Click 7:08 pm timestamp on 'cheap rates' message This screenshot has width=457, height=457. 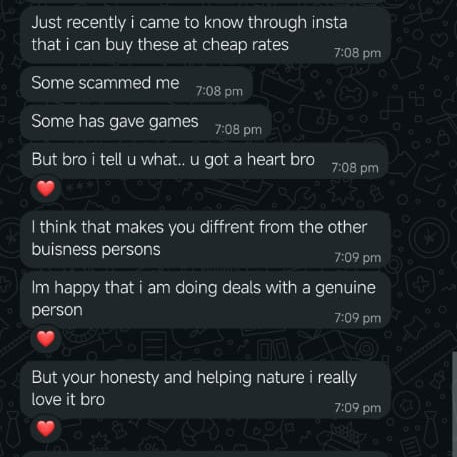(358, 53)
